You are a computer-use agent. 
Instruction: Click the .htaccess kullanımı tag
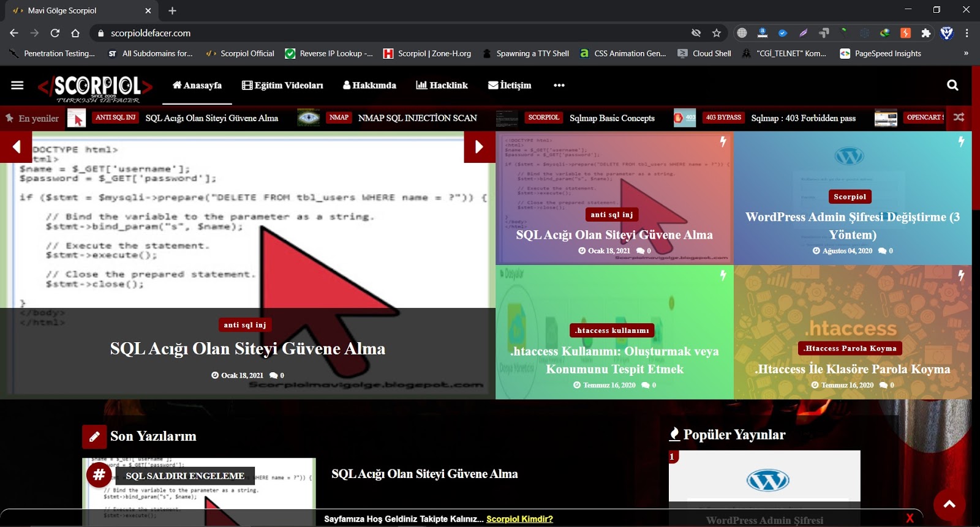612,331
